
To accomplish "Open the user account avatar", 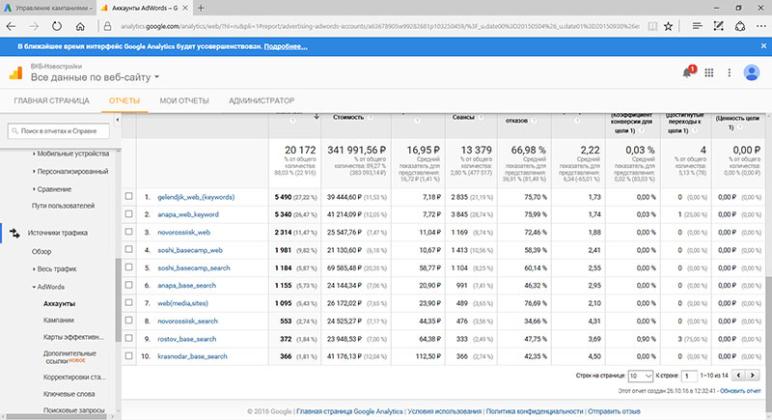I will click(x=751, y=73).
